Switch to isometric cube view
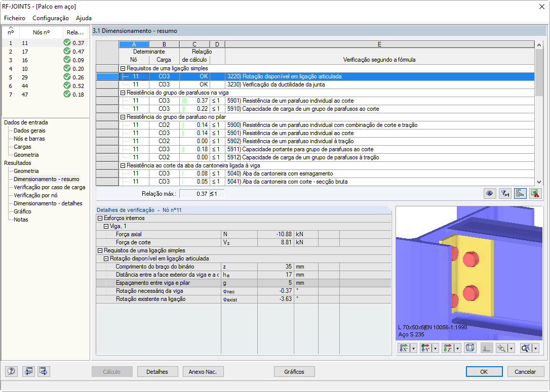This screenshot has width=550, height=392. (x=470, y=348)
